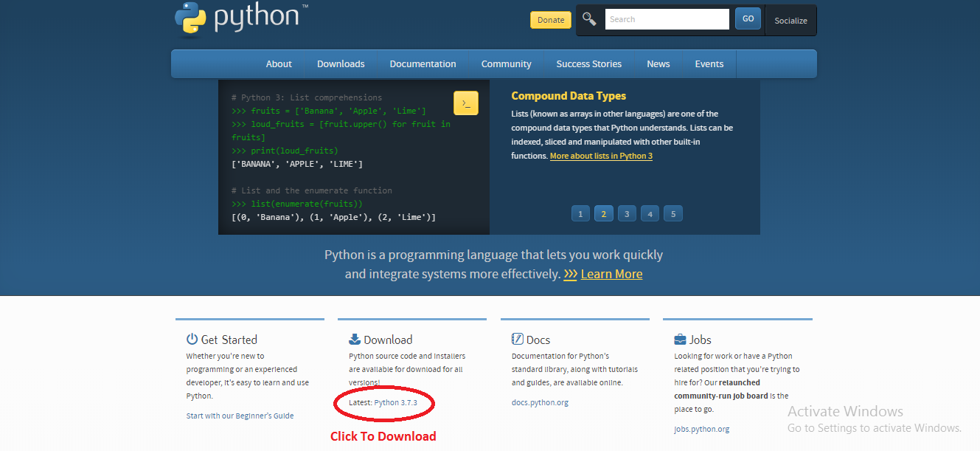
Task: Click the yellow chevrons beside Learn More
Action: [x=570, y=274]
